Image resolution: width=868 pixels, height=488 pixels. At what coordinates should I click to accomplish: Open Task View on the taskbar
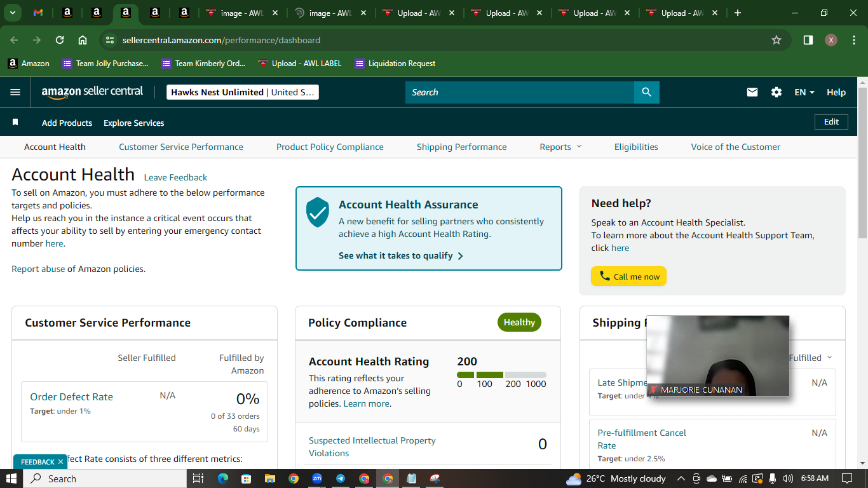click(198, 478)
